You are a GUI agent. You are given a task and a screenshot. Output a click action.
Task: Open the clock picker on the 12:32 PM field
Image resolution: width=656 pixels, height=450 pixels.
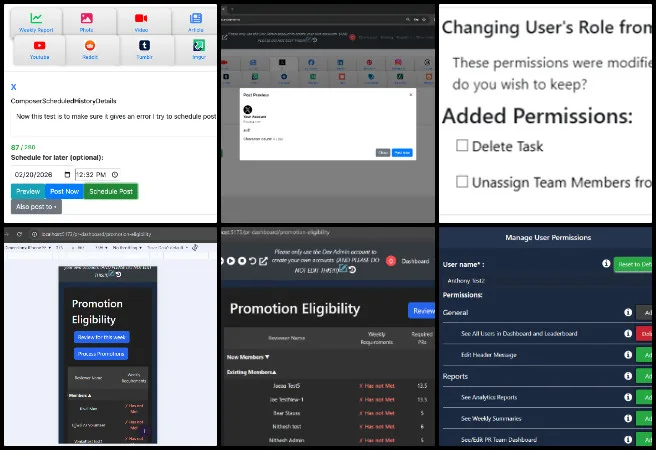point(115,174)
